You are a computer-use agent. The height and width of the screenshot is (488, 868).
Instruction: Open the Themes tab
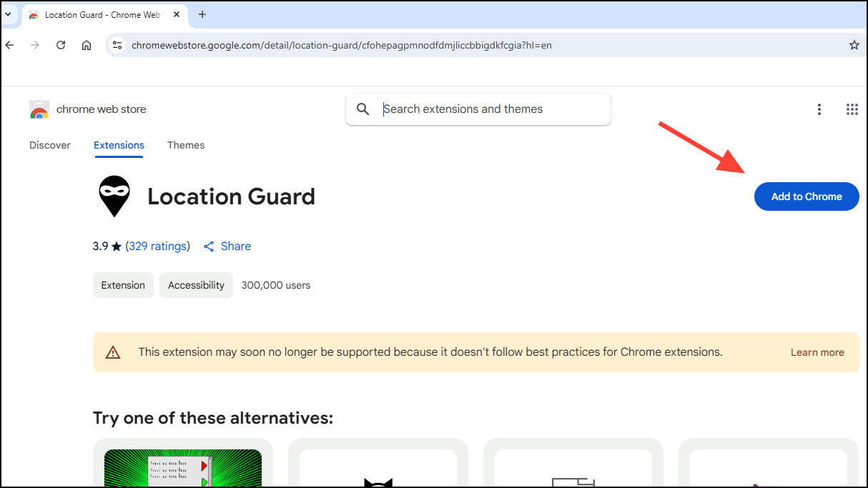(x=186, y=145)
